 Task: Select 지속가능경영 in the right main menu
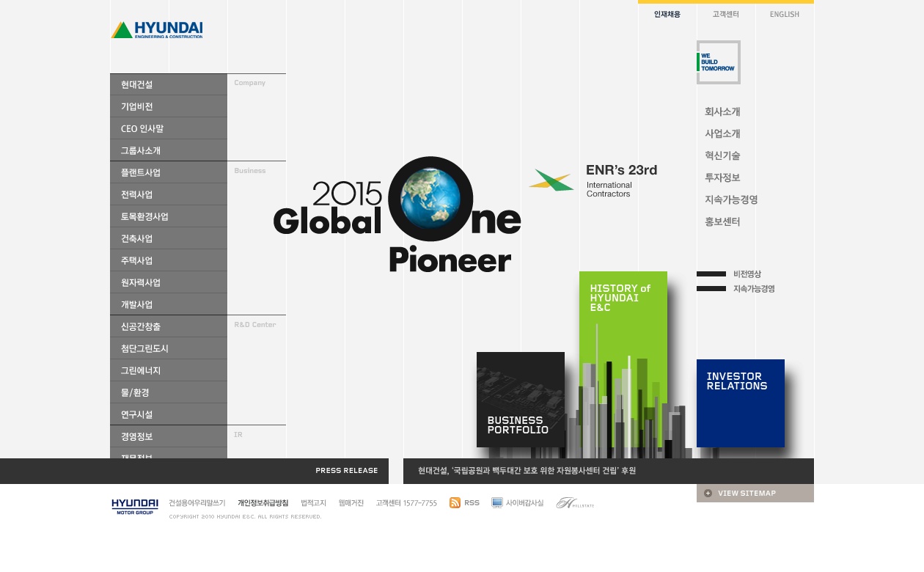(x=731, y=199)
